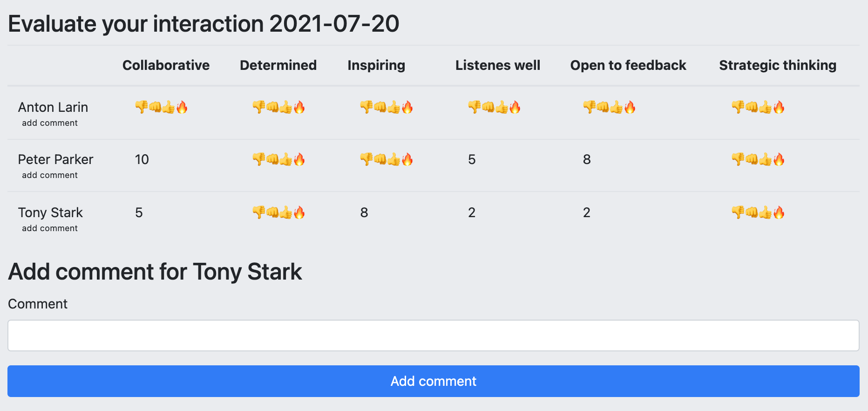Screen dimensions: 868x411
Task: Submit with the blue Add comment button
Action: (434, 381)
